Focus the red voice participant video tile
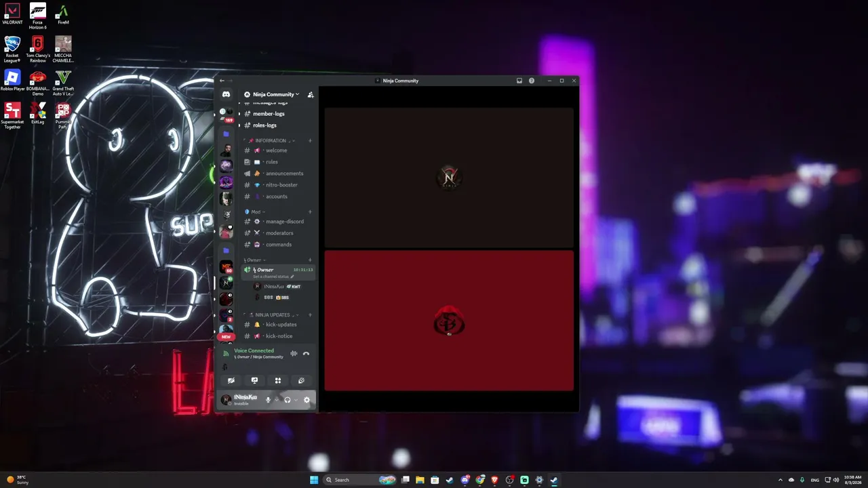This screenshot has height=488, width=868. click(449, 321)
